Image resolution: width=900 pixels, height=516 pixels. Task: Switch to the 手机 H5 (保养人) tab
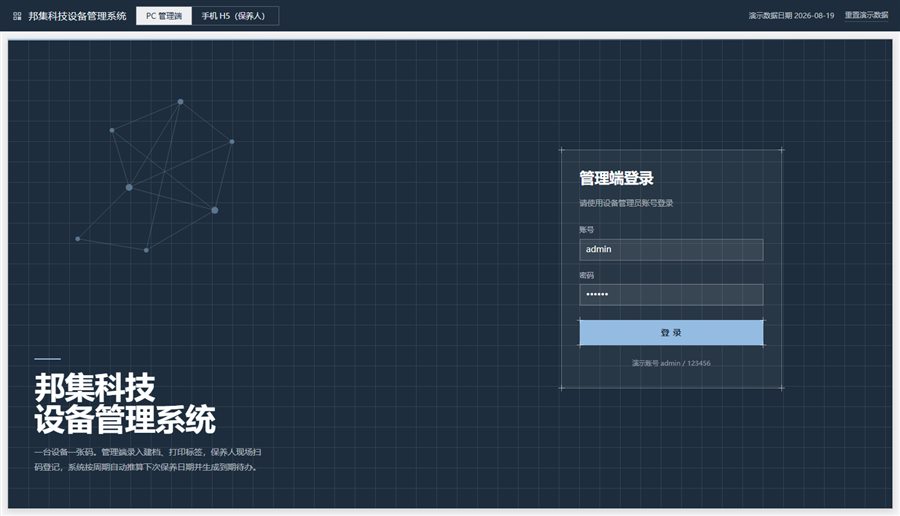click(234, 16)
